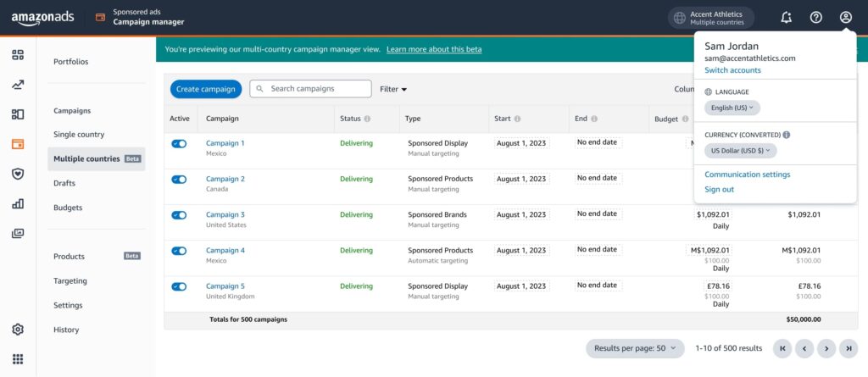Open the Sponsored ads wallet icon
Image resolution: width=868 pixels, height=377 pixels.
[100, 17]
